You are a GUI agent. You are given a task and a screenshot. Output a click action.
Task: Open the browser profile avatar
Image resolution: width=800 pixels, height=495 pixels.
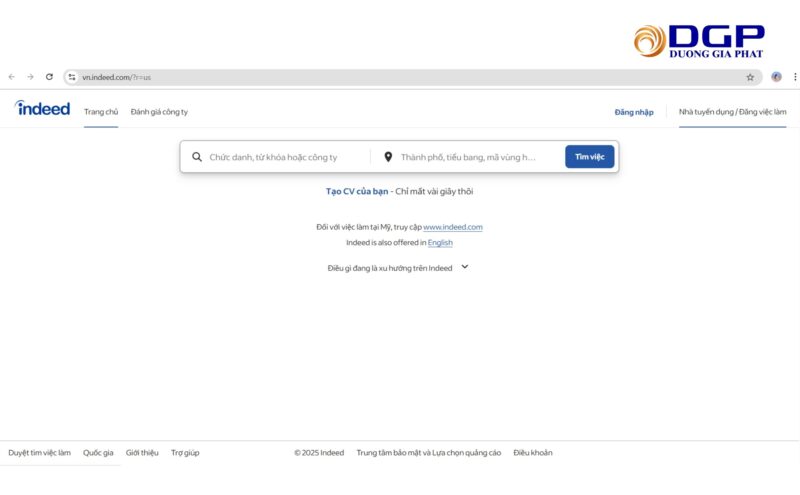point(777,77)
